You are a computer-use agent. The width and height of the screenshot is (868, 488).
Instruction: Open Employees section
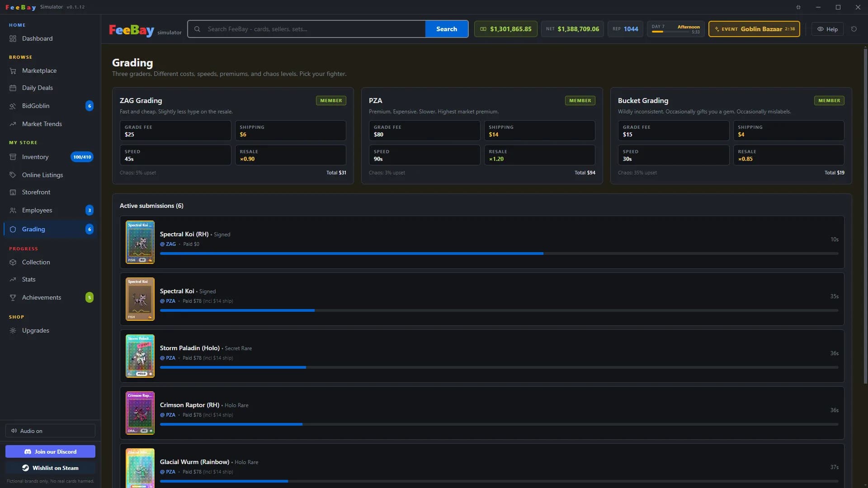50,211
